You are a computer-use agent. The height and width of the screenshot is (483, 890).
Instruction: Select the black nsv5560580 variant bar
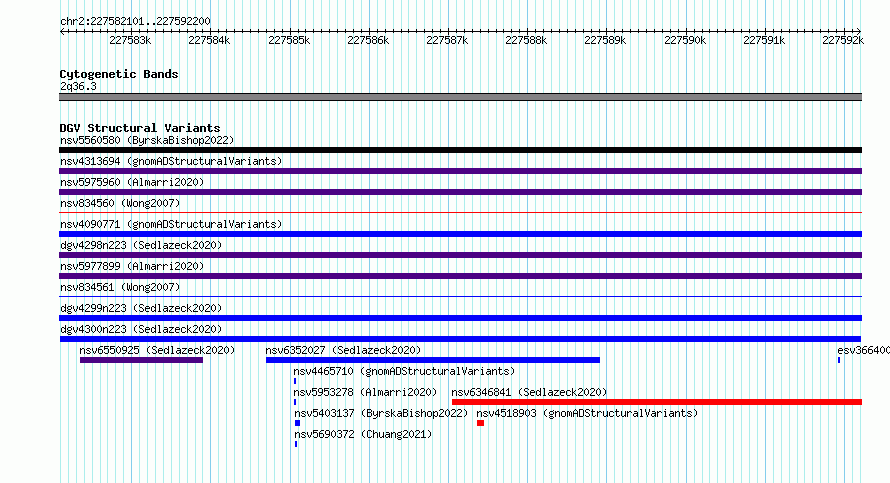click(460, 150)
